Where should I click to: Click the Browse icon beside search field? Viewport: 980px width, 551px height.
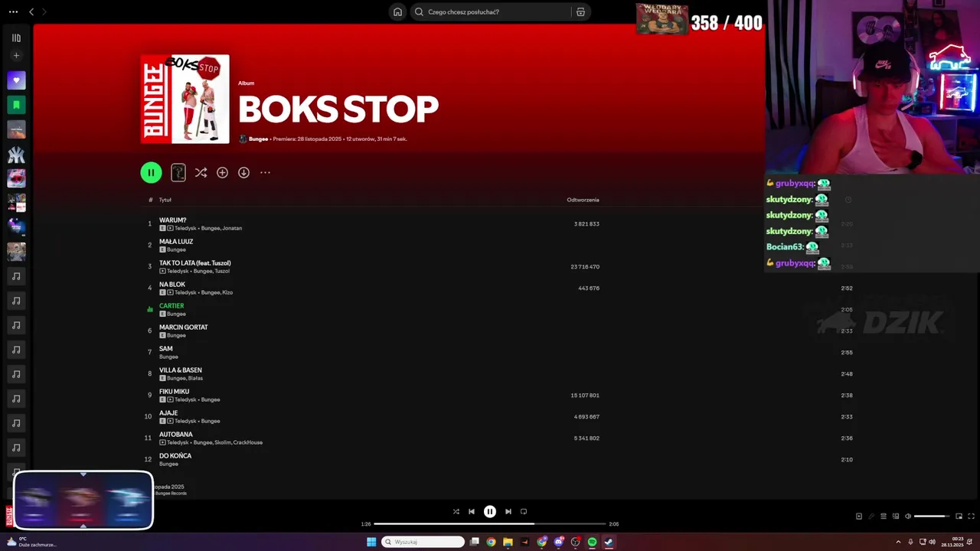pyautogui.click(x=580, y=11)
